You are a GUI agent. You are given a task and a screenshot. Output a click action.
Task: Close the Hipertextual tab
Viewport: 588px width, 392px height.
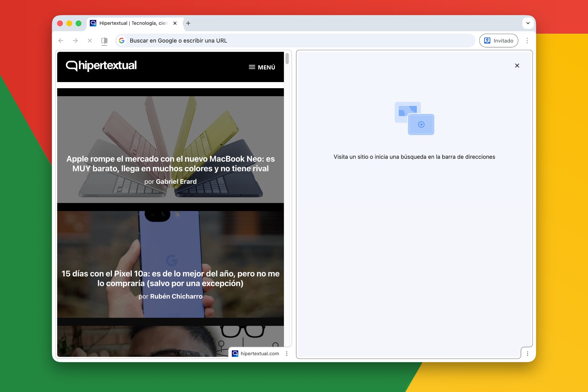pyautogui.click(x=175, y=23)
